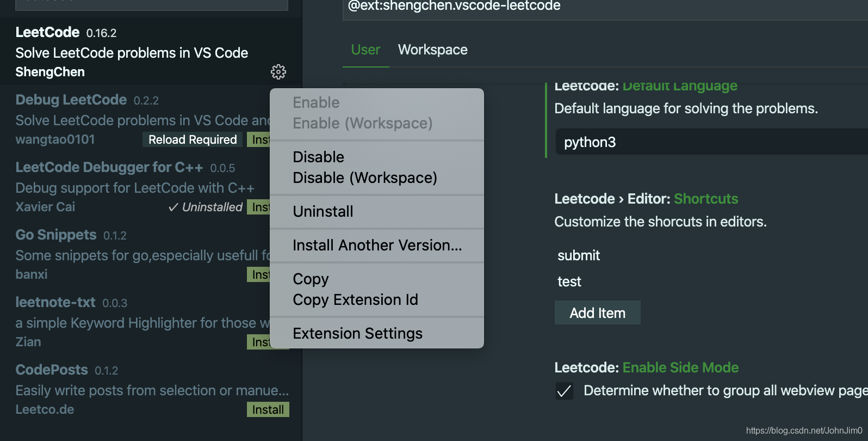Viewport: 868px width, 441px height.
Task: Select the submit shortcut item
Action: point(579,255)
